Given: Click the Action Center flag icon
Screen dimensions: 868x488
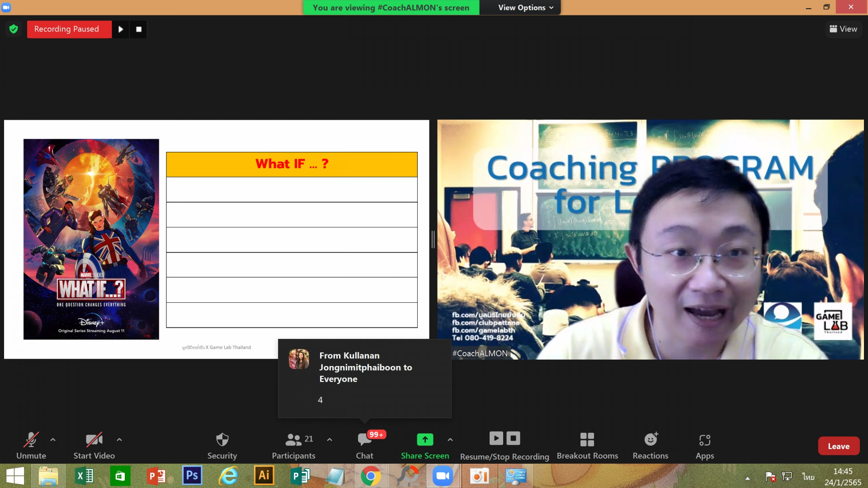Looking at the screenshot, I should [770, 476].
